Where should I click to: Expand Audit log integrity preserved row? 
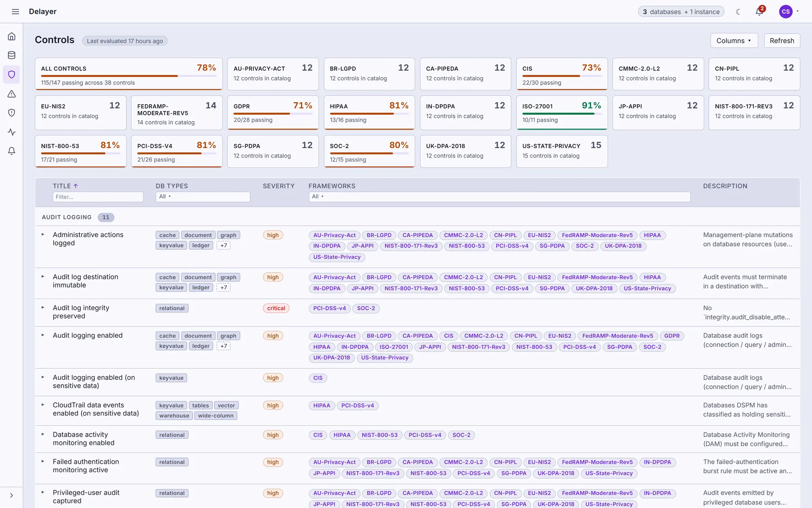(43, 308)
